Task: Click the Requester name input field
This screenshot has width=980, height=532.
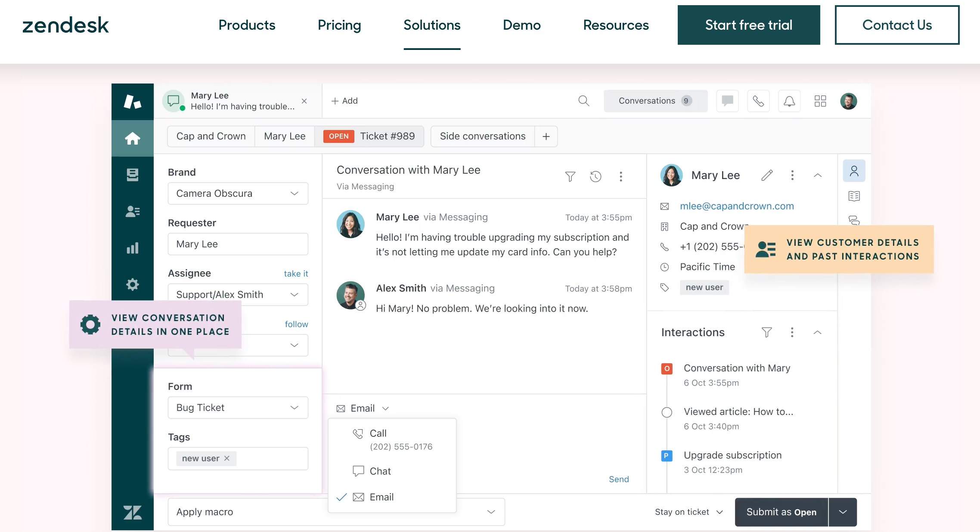Action: pos(237,244)
